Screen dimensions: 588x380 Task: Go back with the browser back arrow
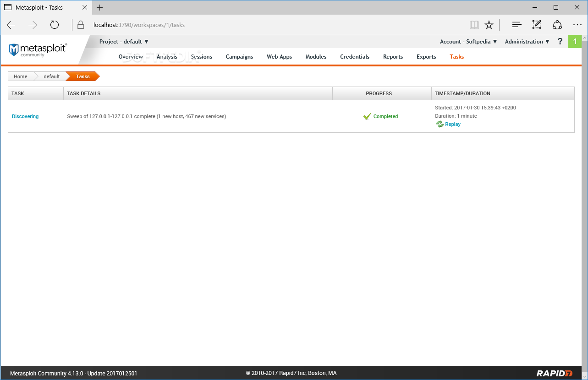click(x=11, y=25)
